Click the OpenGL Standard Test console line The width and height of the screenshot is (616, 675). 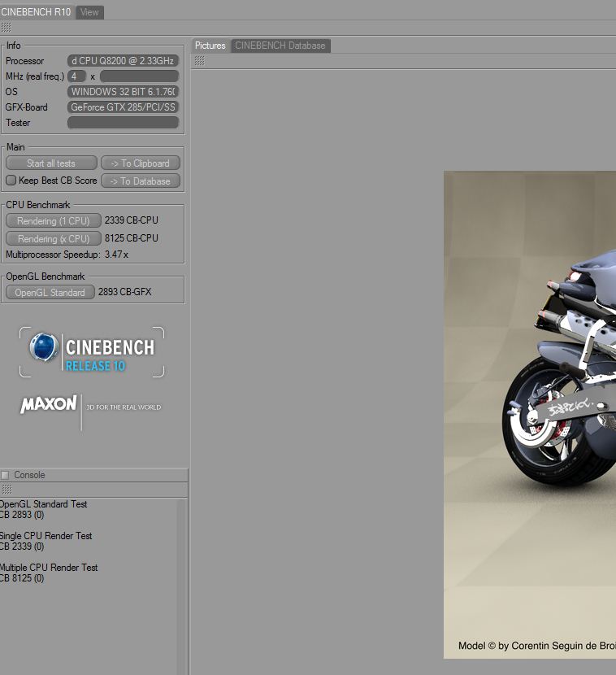[x=43, y=504]
